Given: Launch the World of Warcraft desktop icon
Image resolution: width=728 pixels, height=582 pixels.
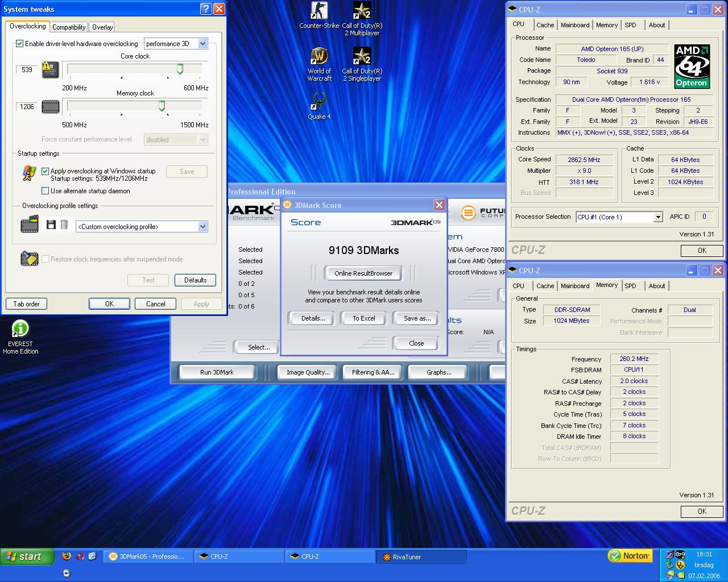Looking at the screenshot, I should (319, 64).
